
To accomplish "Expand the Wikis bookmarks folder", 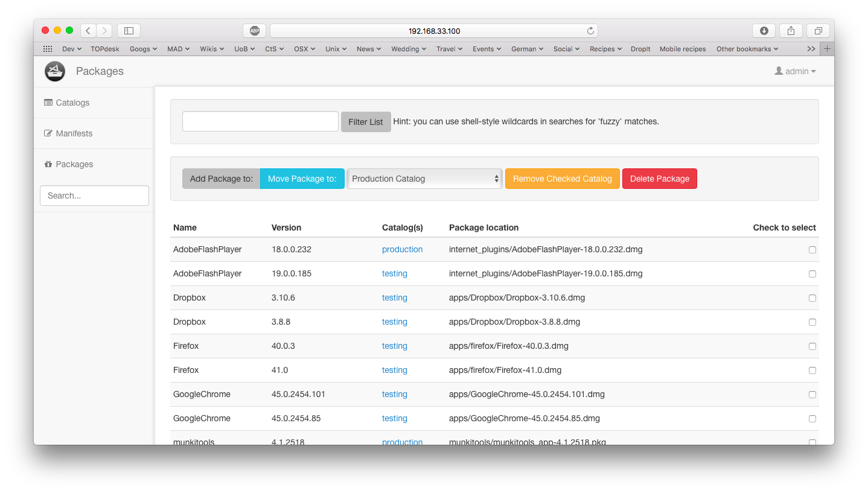I will pos(212,49).
